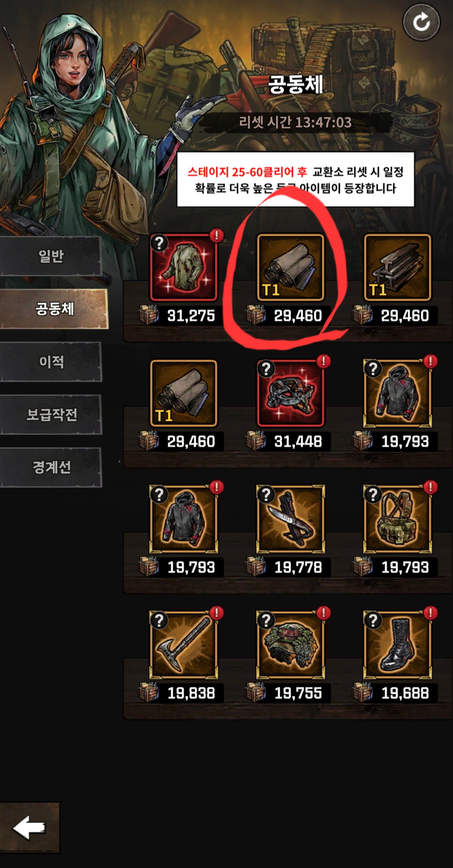Select the black combat boot item

pyautogui.click(x=397, y=645)
